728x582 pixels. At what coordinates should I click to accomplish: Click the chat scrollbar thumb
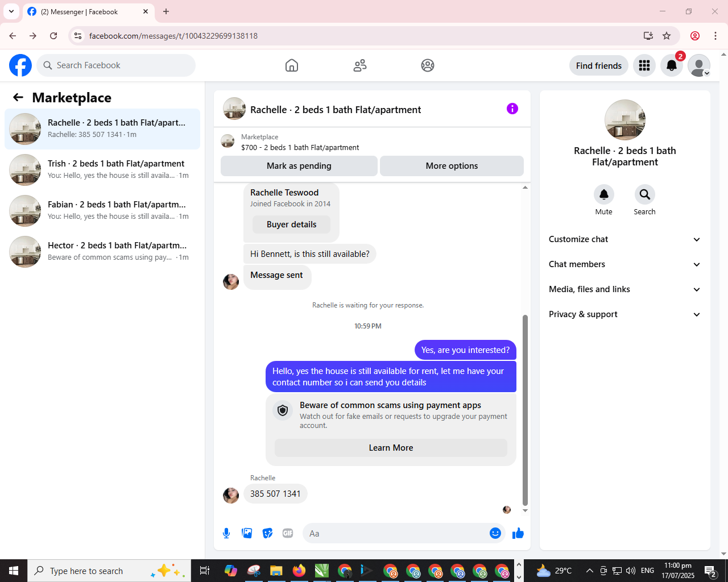click(525, 410)
